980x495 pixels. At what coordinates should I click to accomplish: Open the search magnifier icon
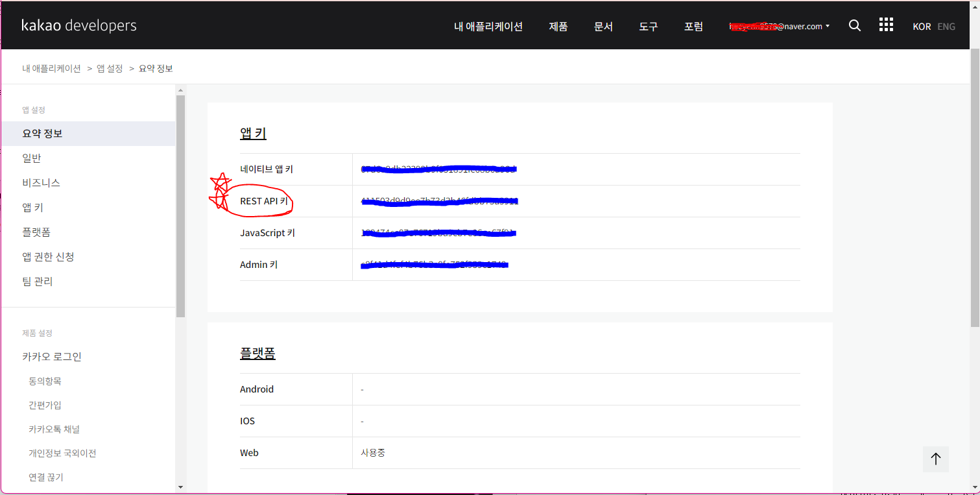point(855,26)
